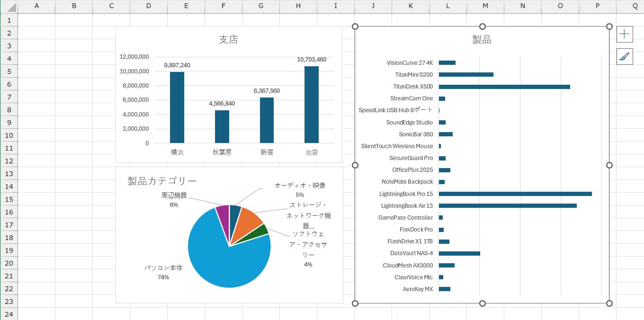
Task: Click the OfficePlus 2025 label
Action: [412, 170]
